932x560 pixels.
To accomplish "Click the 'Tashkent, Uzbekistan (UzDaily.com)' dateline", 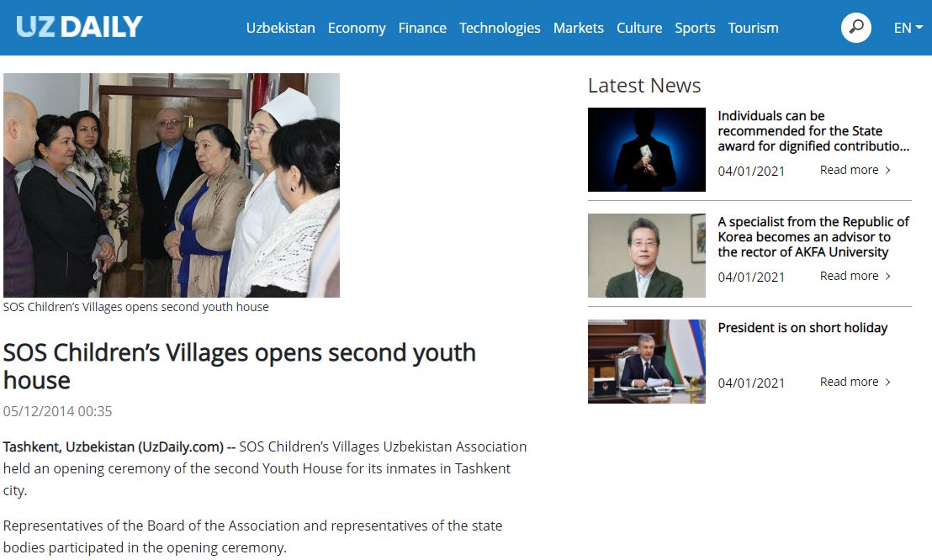I will click(x=114, y=446).
